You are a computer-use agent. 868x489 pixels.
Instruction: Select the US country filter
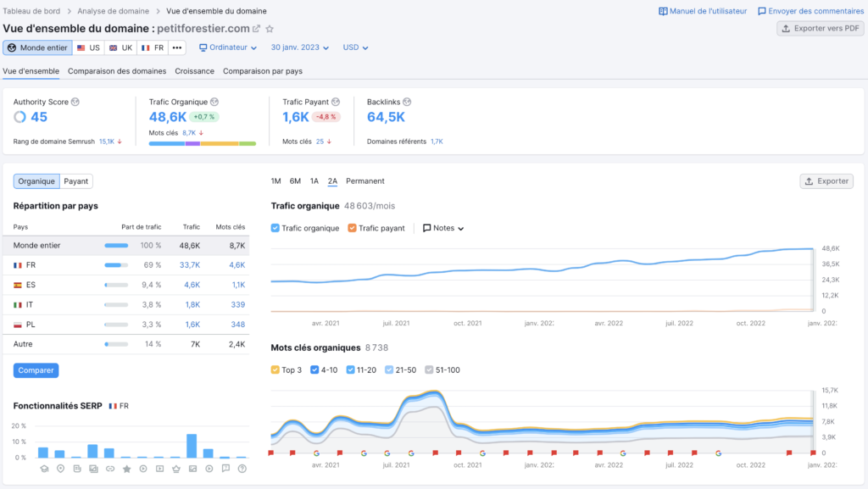pyautogui.click(x=88, y=47)
